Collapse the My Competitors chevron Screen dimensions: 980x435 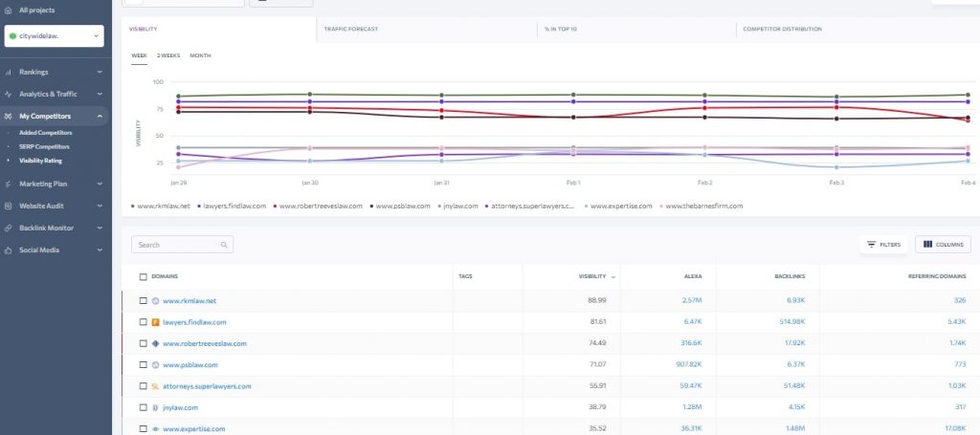[100, 116]
